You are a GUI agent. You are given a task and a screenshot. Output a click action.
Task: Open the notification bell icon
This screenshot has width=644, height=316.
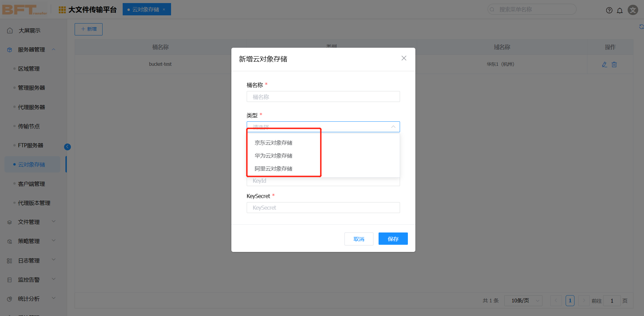pyautogui.click(x=620, y=10)
